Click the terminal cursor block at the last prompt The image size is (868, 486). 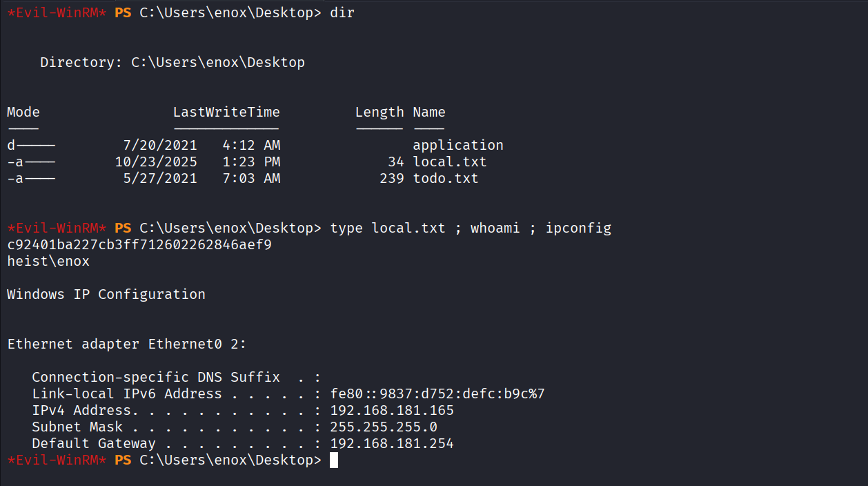(x=334, y=460)
